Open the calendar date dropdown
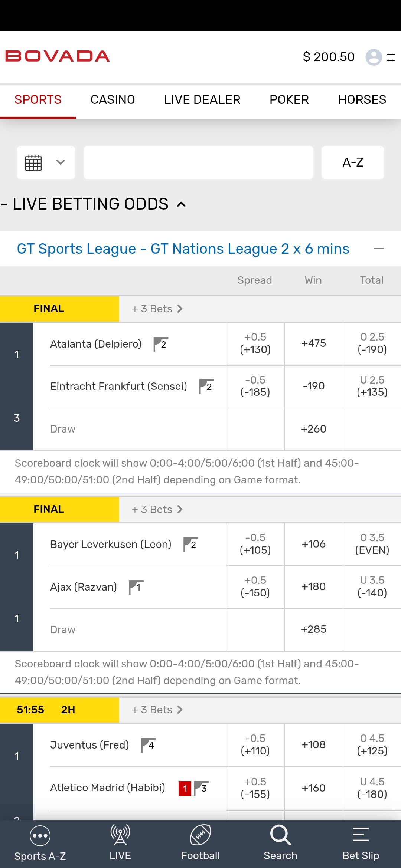 pos(46,162)
